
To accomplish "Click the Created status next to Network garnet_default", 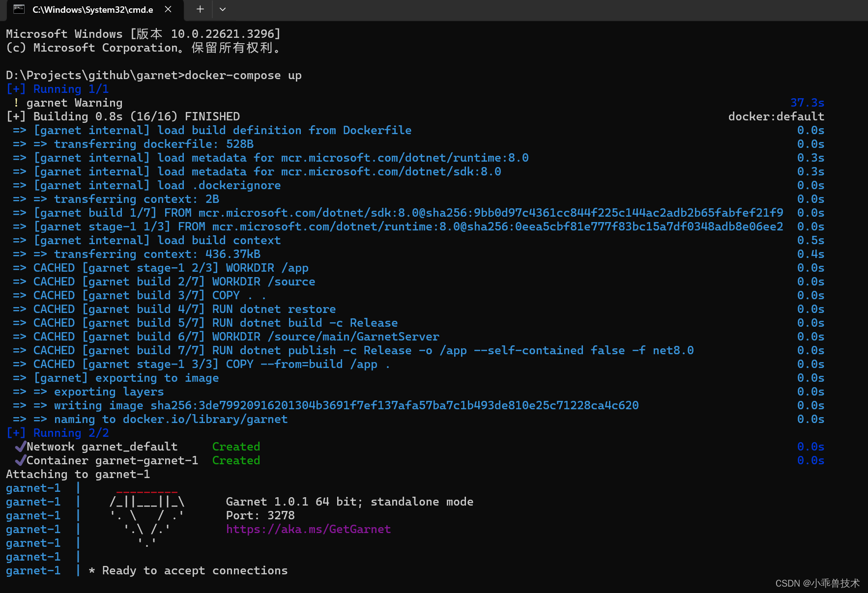I will (x=236, y=446).
